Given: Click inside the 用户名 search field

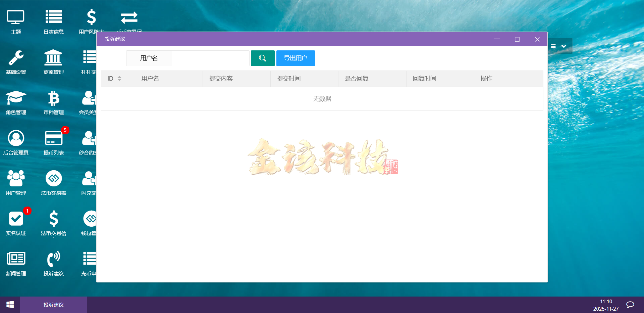Looking at the screenshot, I should pyautogui.click(x=210, y=58).
